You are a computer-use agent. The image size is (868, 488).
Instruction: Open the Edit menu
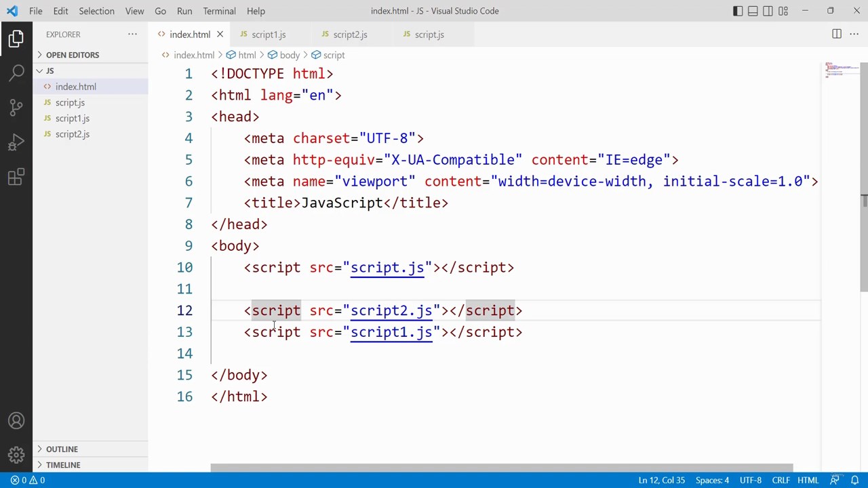coord(60,11)
